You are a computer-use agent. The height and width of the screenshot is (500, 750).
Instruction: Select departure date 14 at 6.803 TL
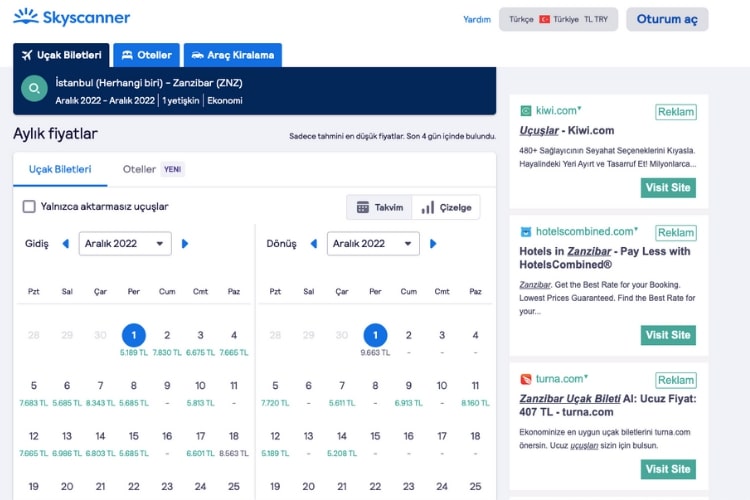(100, 444)
